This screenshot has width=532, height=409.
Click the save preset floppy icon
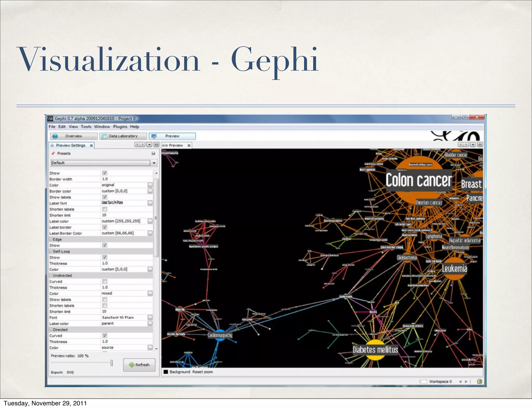(153, 153)
